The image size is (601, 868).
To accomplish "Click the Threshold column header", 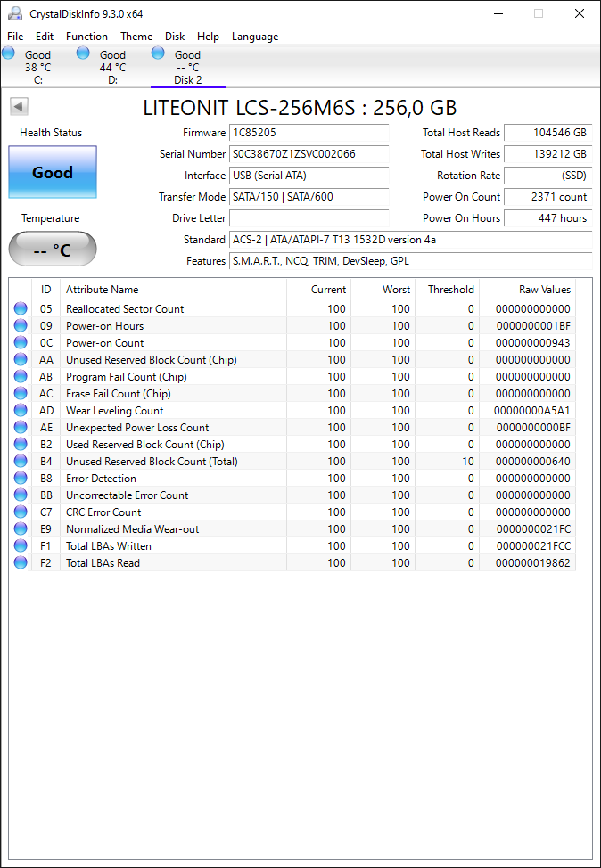I will [447, 290].
